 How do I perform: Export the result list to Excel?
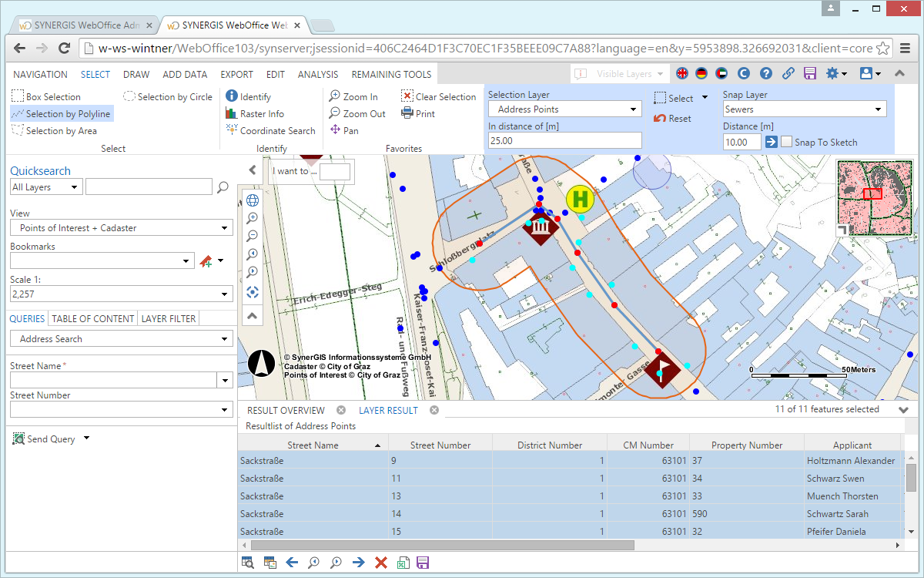(403, 563)
